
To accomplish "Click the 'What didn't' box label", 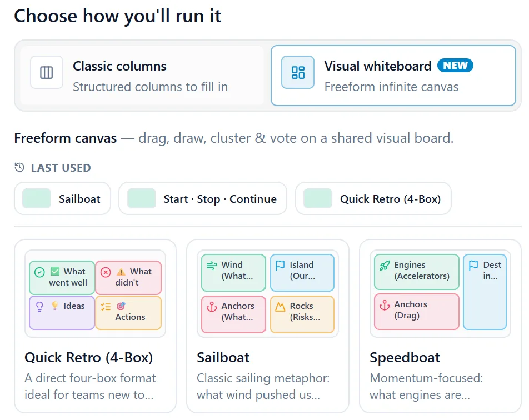I will click(x=133, y=277).
